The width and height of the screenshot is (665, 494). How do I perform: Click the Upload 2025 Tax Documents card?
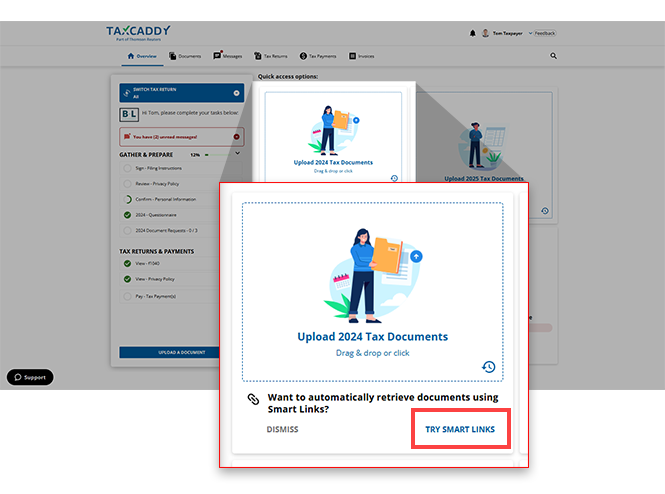[484, 155]
